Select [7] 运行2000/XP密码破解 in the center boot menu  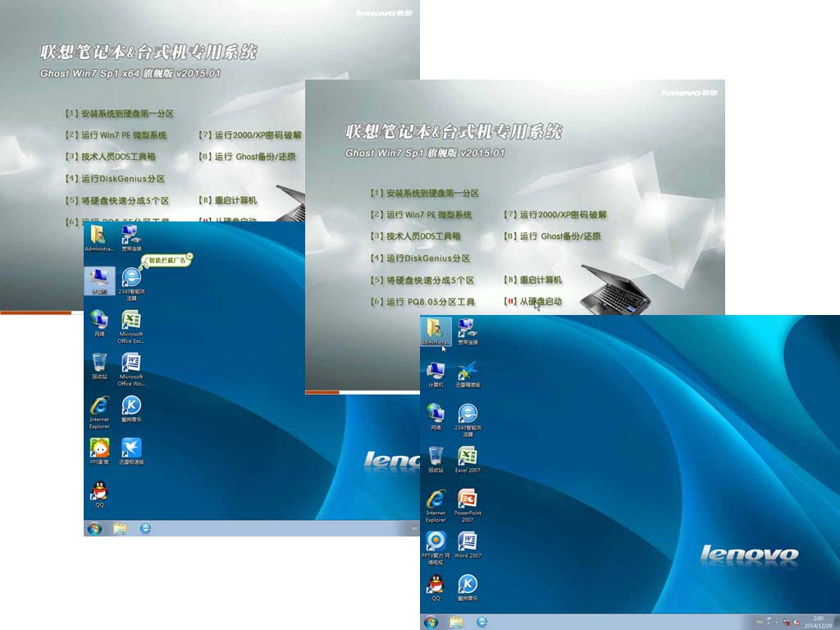[555, 214]
